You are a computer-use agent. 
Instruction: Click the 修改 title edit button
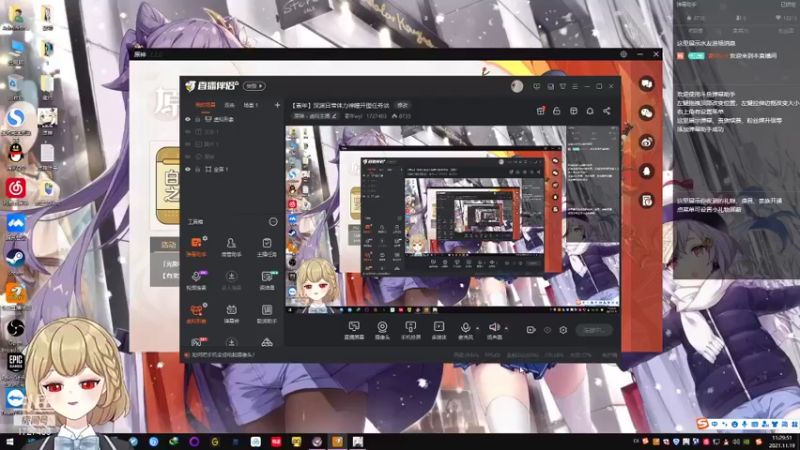(403, 106)
